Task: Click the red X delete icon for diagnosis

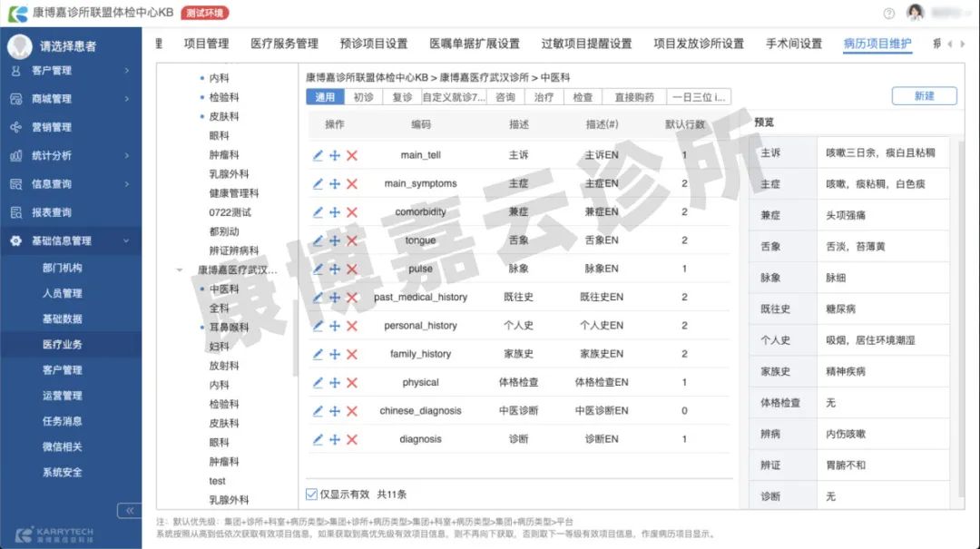Action: coord(352,439)
